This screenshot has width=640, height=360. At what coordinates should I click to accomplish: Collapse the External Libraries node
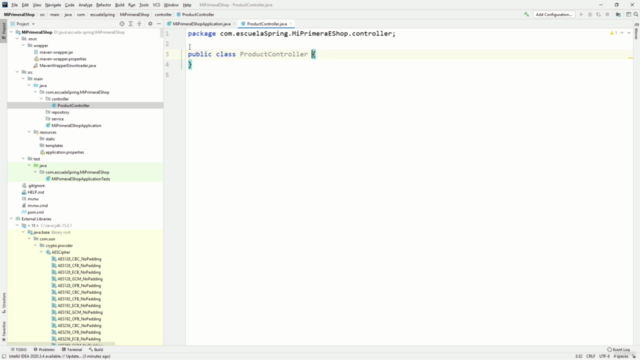[11, 219]
